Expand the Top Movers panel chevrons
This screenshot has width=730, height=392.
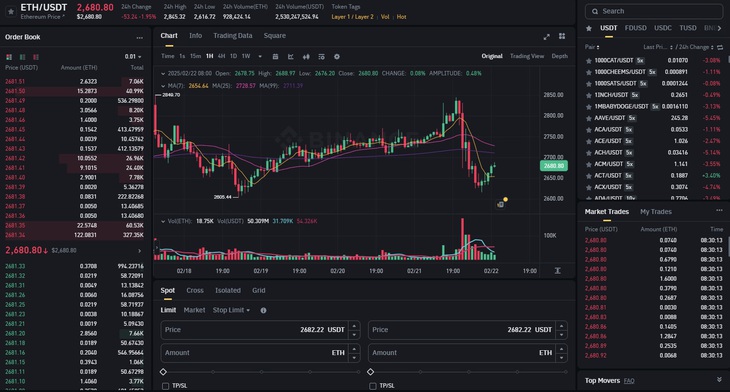(719, 380)
